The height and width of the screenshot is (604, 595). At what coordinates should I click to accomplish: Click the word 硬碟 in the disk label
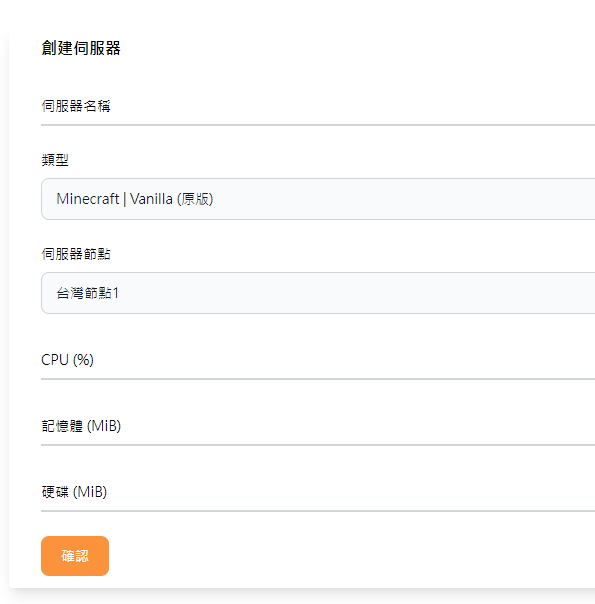tap(55, 492)
